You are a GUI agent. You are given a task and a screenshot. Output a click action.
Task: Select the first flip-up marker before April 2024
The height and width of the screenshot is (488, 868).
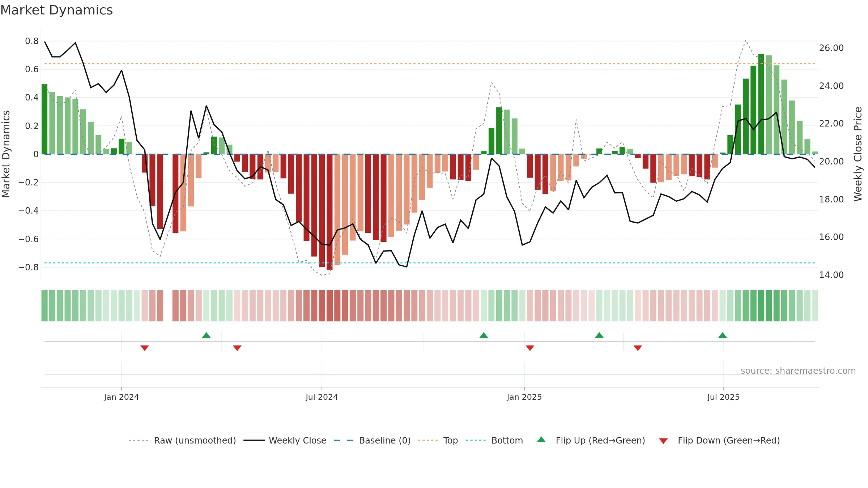[x=207, y=335]
